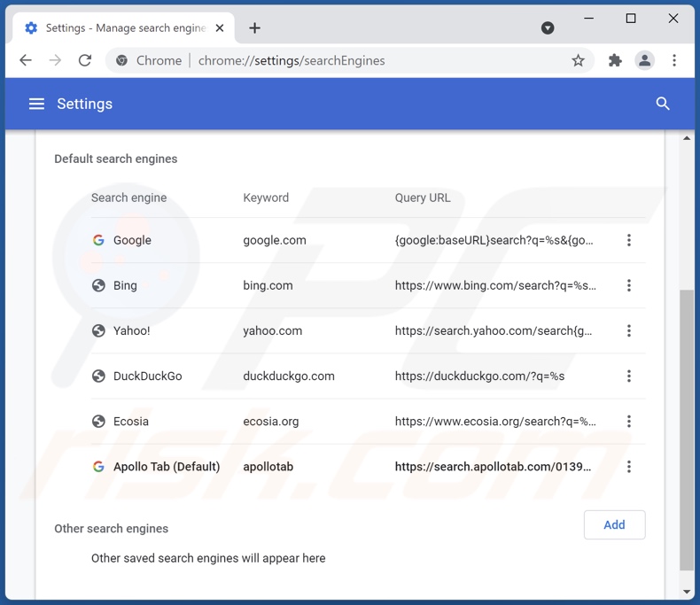Viewport: 700px width, 605px height.
Task: Open more actions for Ecosia
Action: pyautogui.click(x=628, y=422)
